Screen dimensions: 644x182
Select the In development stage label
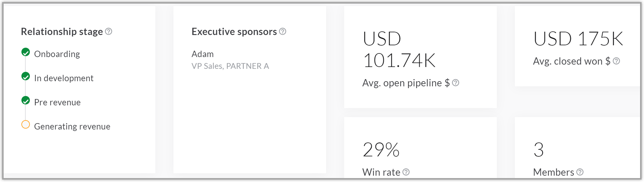(x=64, y=78)
